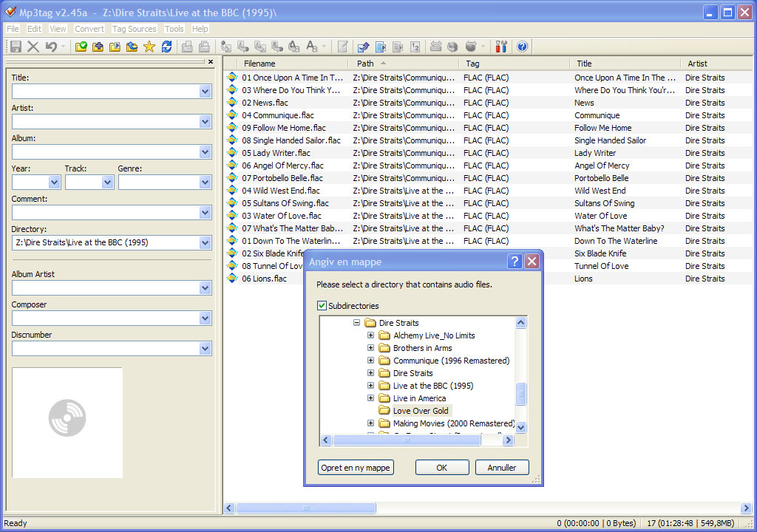Click the album cover art placeholder
The image size is (757, 532).
(x=67, y=423)
